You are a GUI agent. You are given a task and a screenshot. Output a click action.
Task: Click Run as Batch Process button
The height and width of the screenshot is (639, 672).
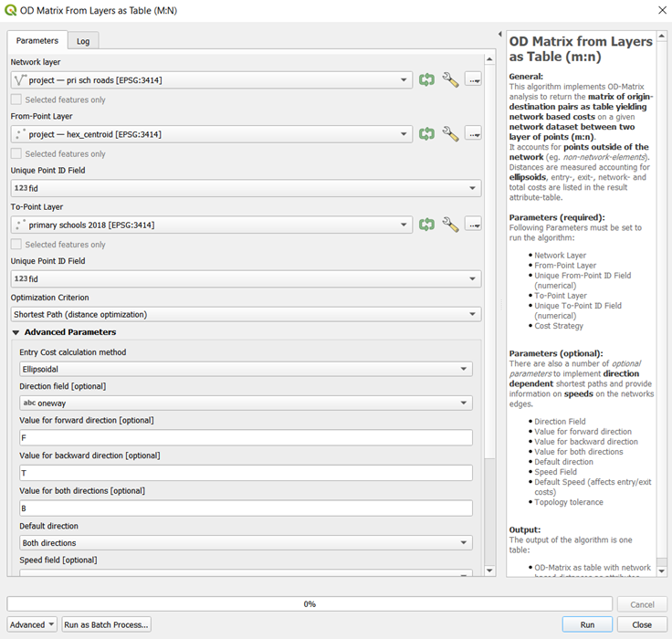[106, 624]
